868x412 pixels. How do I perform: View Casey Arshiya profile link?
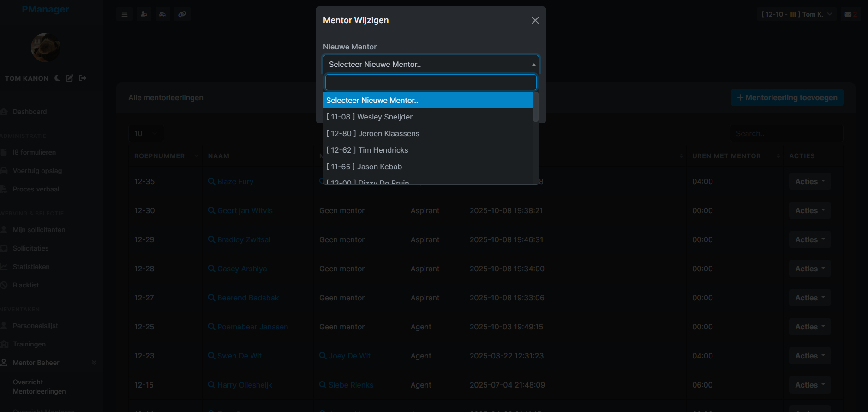(237, 269)
